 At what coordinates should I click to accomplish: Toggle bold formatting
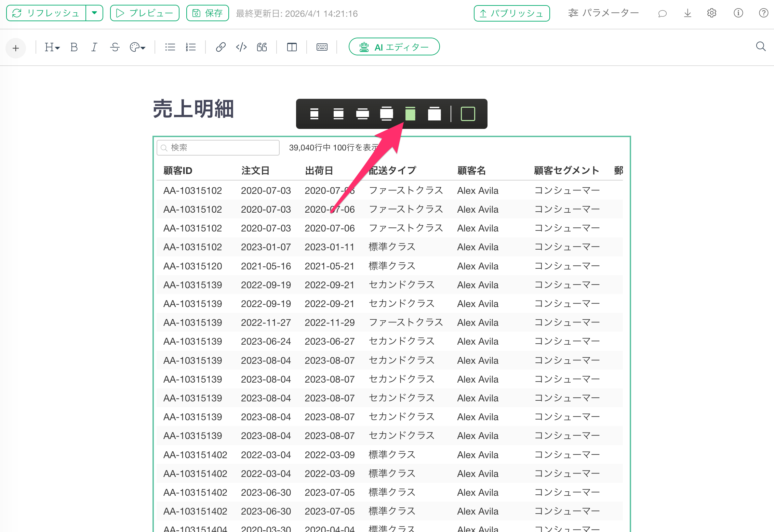tap(74, 47)
